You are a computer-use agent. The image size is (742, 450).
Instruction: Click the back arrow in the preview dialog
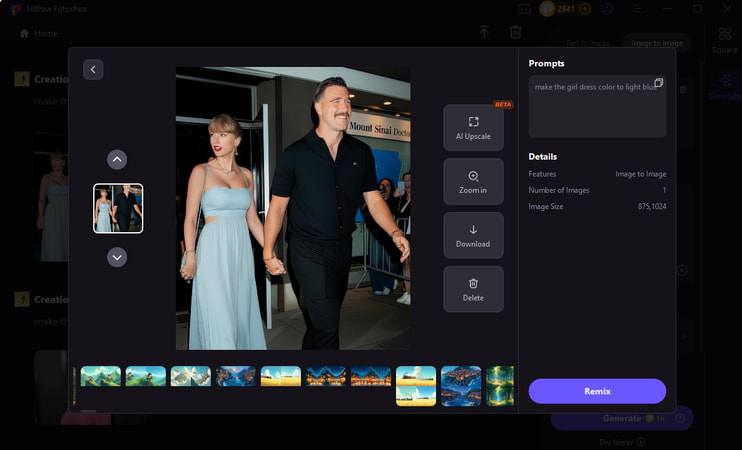[93, 69]
